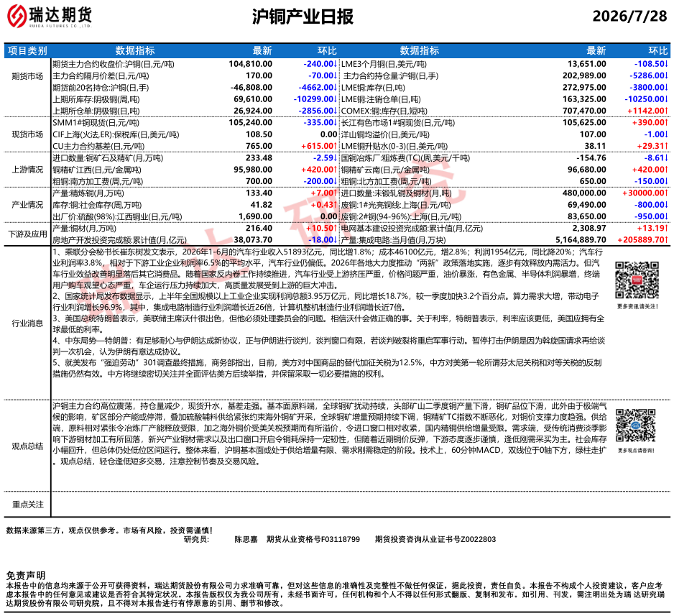Click the value 1,690.00 for 硫酸出厂价
Image resolution: width=674 pixels, height=616 pixels.
coord(257,216)
